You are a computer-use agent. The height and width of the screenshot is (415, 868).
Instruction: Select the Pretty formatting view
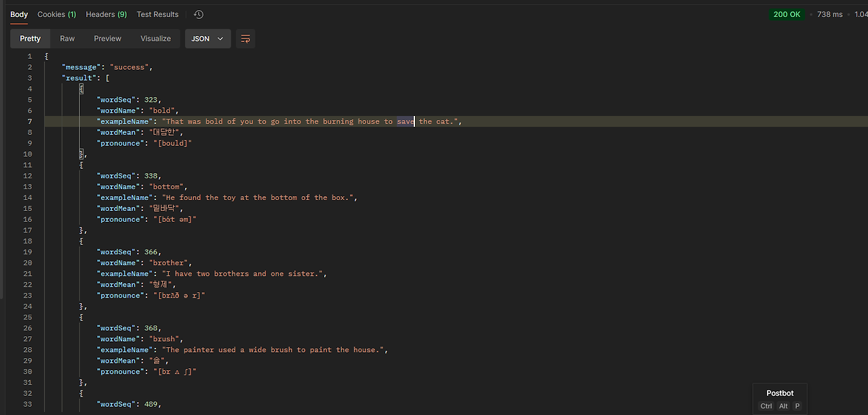30,39
